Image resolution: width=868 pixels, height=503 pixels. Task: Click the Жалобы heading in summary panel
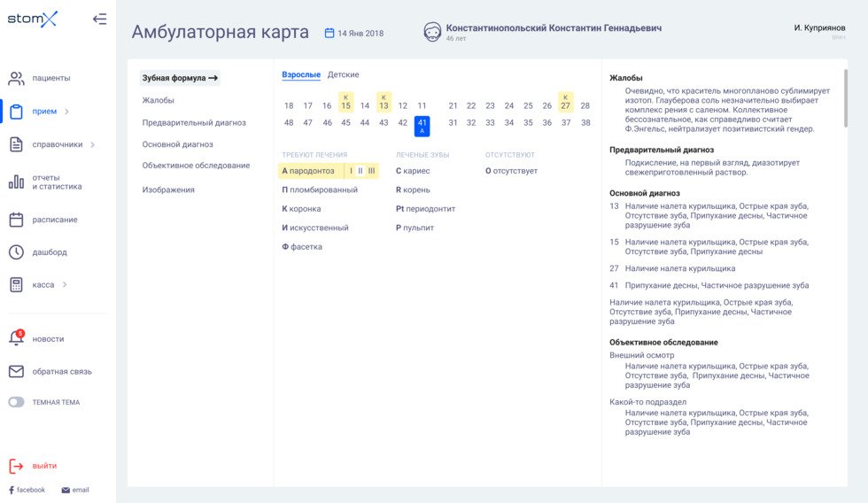[x=626, y=78]
